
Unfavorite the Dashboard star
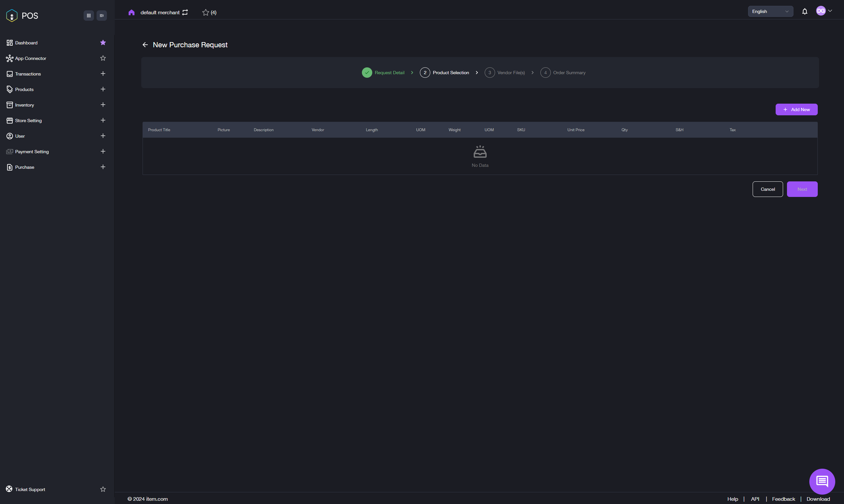point(103,43)
